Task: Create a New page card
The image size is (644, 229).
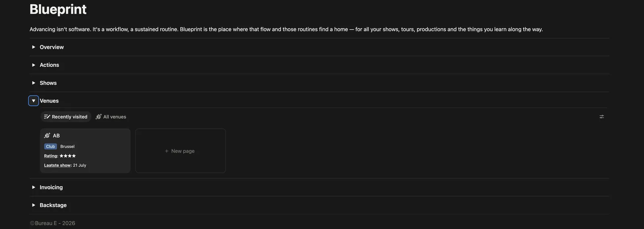Action: [180, 151]
